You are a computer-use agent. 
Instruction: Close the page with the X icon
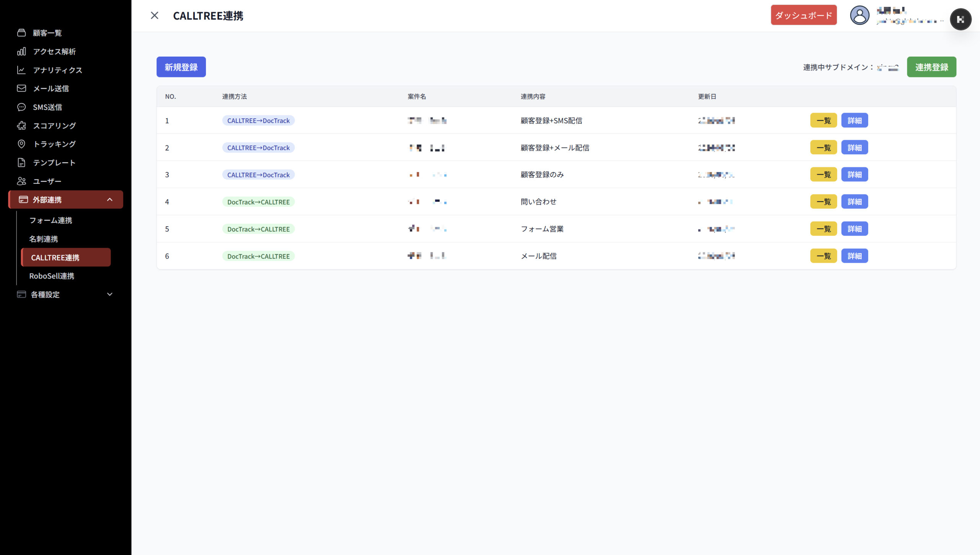click(x=155, y=15)
